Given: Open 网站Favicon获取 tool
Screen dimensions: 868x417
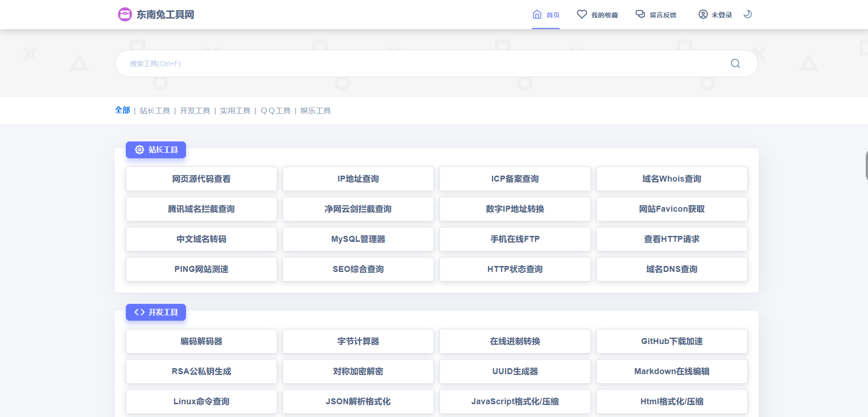Looking at the screenshot, I should click(x=672, y=209).
